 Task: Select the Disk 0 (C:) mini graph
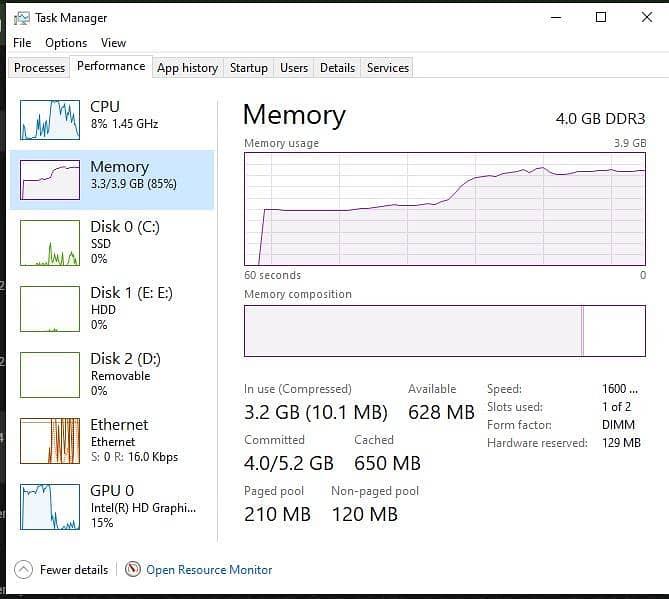50,243
